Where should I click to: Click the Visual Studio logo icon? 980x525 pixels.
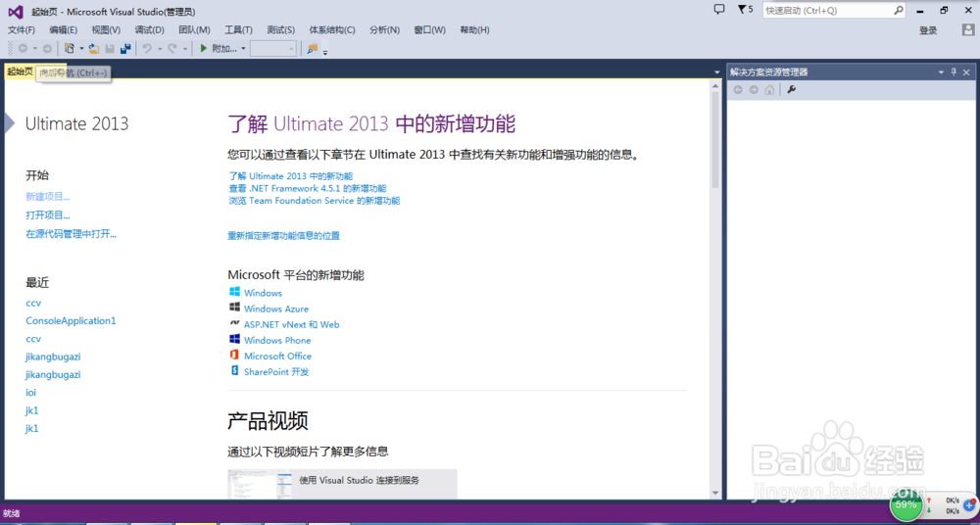[x=16, y=11]
